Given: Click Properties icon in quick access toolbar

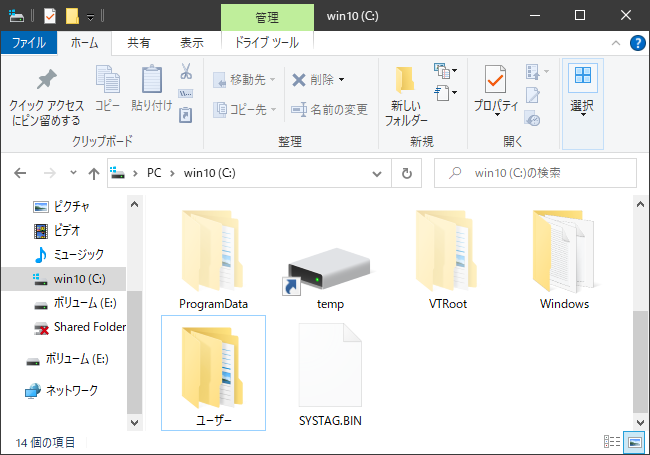Looking at the screenshot, I should [x=50, y=16].
